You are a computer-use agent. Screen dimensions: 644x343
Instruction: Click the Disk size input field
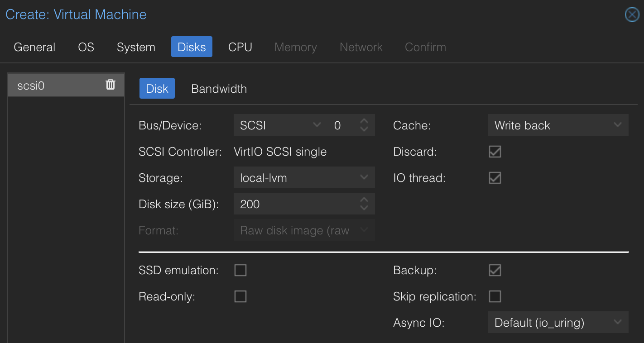294,204
